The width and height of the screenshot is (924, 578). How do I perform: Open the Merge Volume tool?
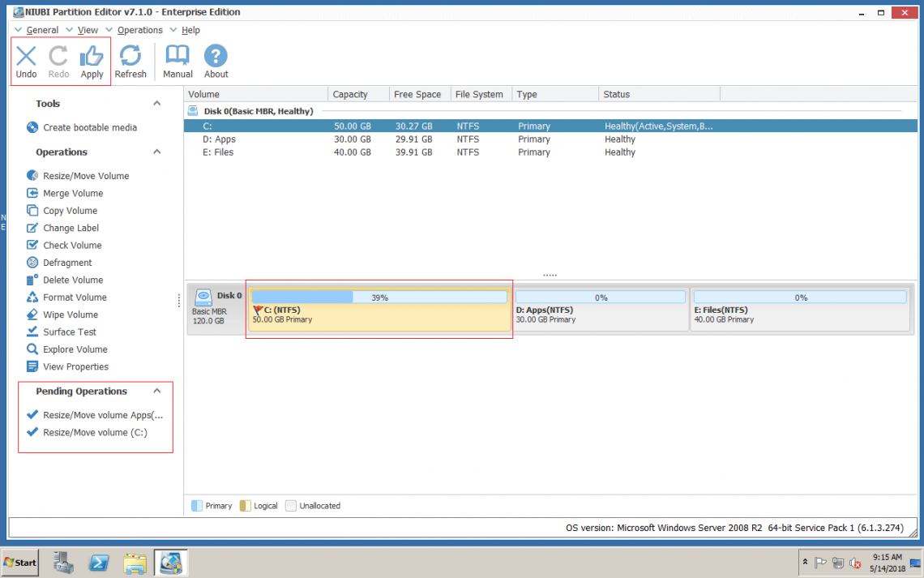click(x=72, y=193)
